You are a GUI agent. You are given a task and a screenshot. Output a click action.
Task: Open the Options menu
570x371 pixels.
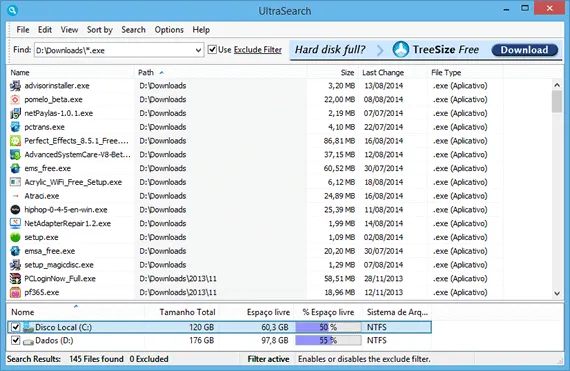169,30
